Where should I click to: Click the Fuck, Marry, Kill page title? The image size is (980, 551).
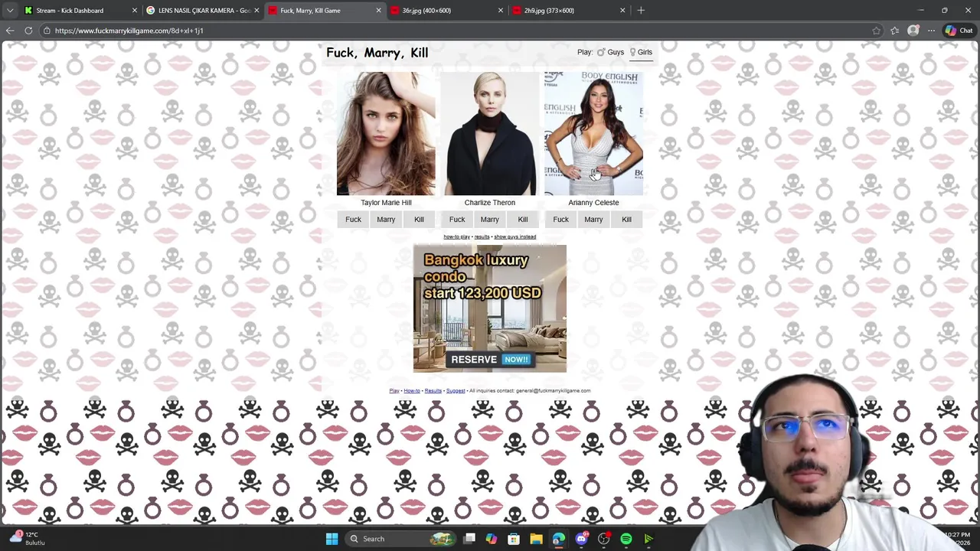pos(377,53)
